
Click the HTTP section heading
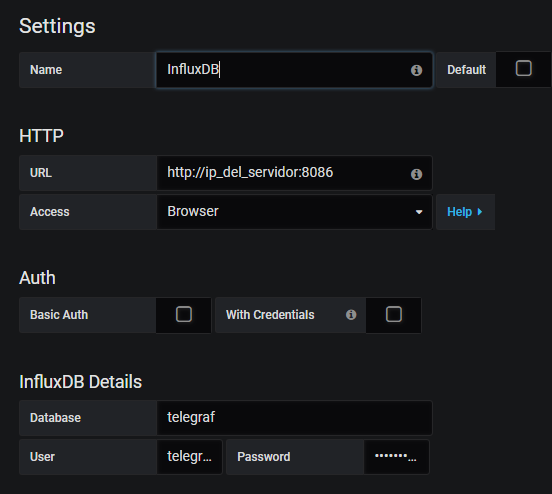pyautogui.click(x=41, y=136)
